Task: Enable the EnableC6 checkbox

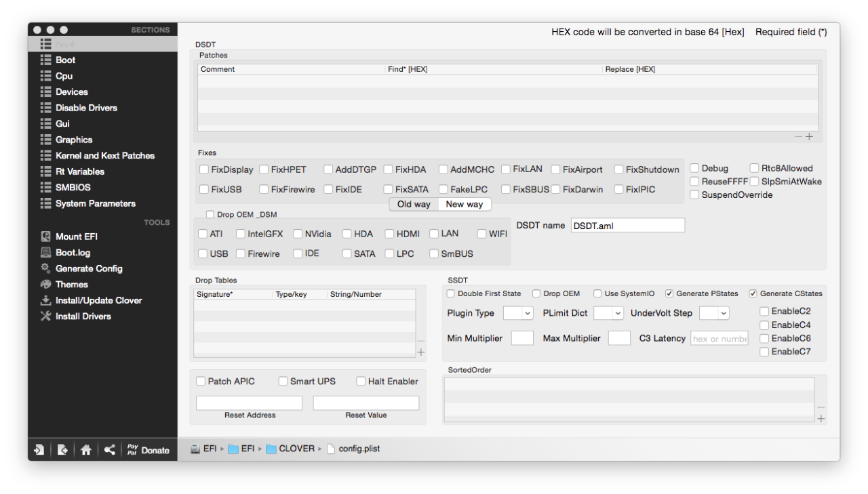Action: click(764, 338)
